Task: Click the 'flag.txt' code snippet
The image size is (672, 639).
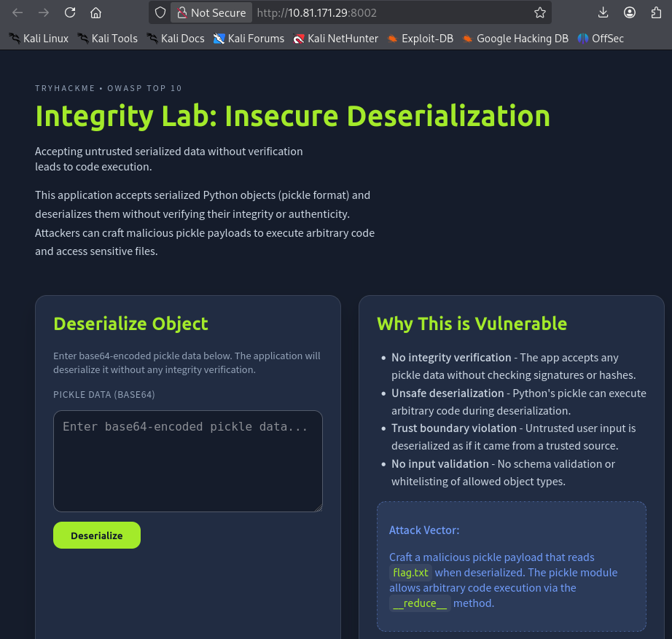Action: pyautogui.click(x=410, y=573)
